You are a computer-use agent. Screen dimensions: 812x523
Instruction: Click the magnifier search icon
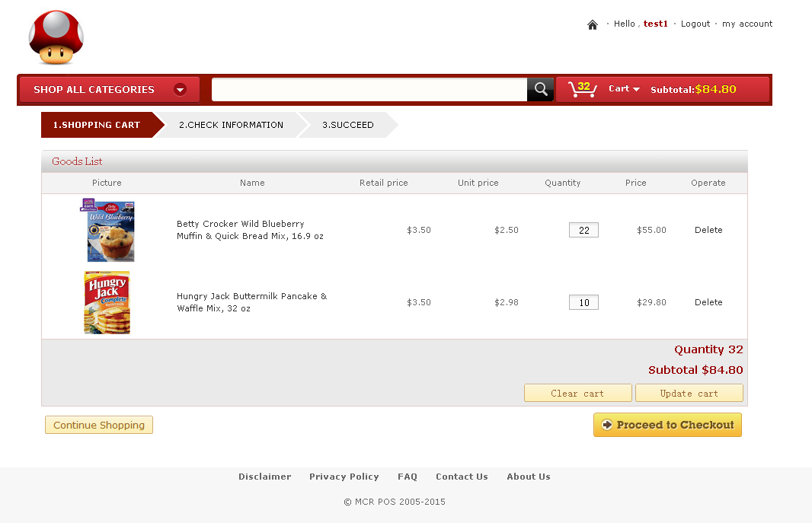tap(540, 89)
